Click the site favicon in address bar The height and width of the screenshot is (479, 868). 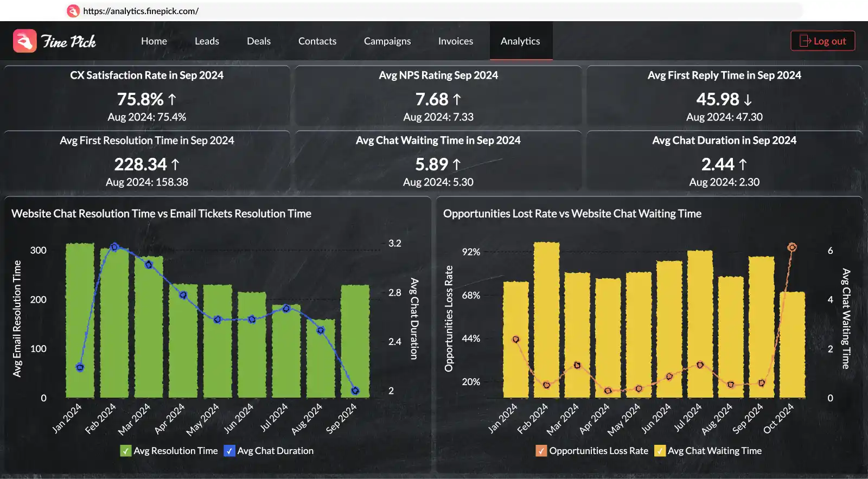click(73, 11)
